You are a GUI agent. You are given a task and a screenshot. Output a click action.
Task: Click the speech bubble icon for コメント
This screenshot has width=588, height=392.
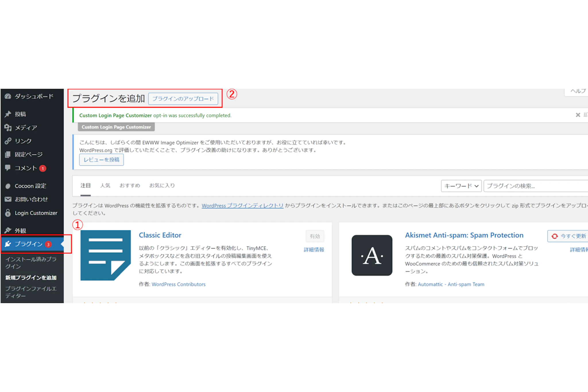(8, 168)
